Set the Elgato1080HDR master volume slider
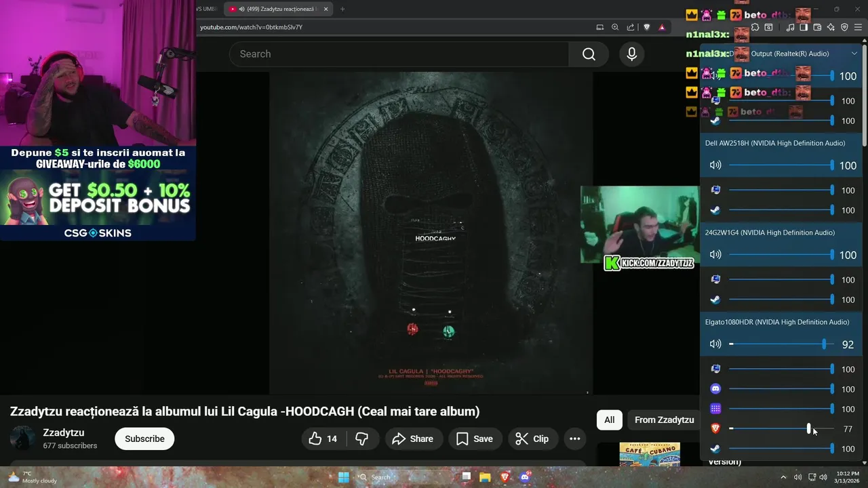The width and height of the screenshot is (868, 488). [781, 344]
